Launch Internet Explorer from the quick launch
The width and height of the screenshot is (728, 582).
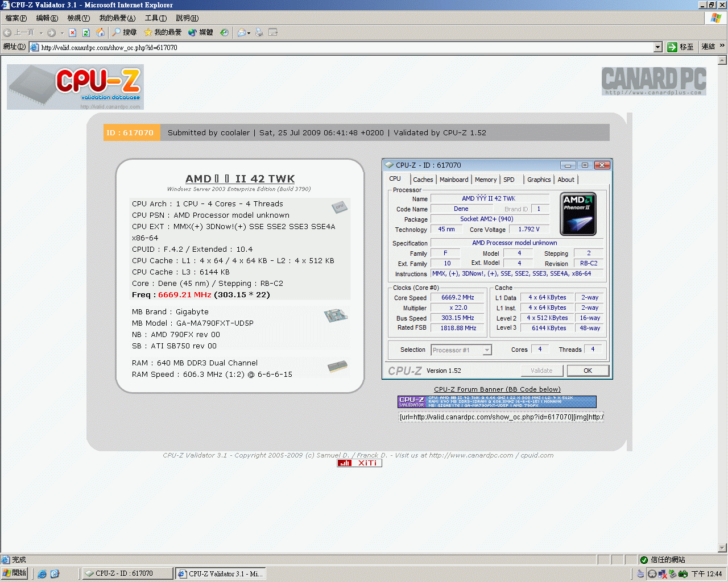click(x=42, y=574)
